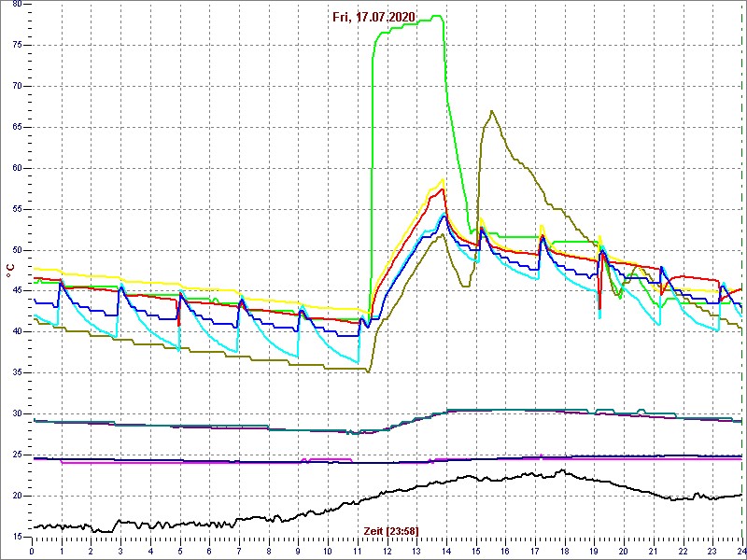Click the olive curve's peak near 67°C
Screen dimensions: 747x560
tap(491, 111)
